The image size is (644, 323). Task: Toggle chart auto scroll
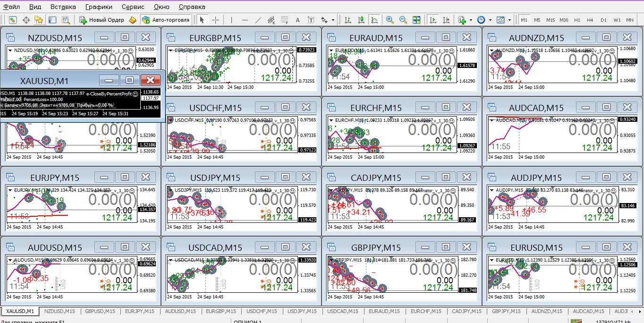coord(432,20)
